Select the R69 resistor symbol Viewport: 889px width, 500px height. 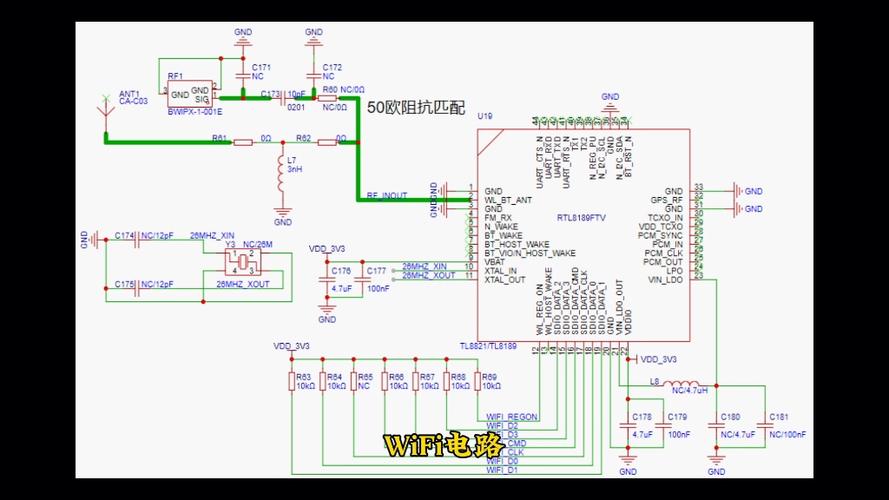click(477, 382)
